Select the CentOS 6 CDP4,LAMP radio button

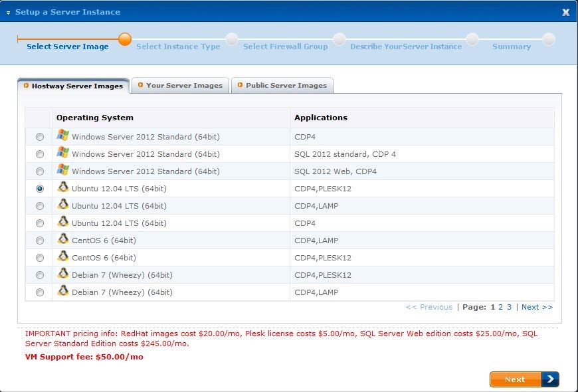coord(40,241)
